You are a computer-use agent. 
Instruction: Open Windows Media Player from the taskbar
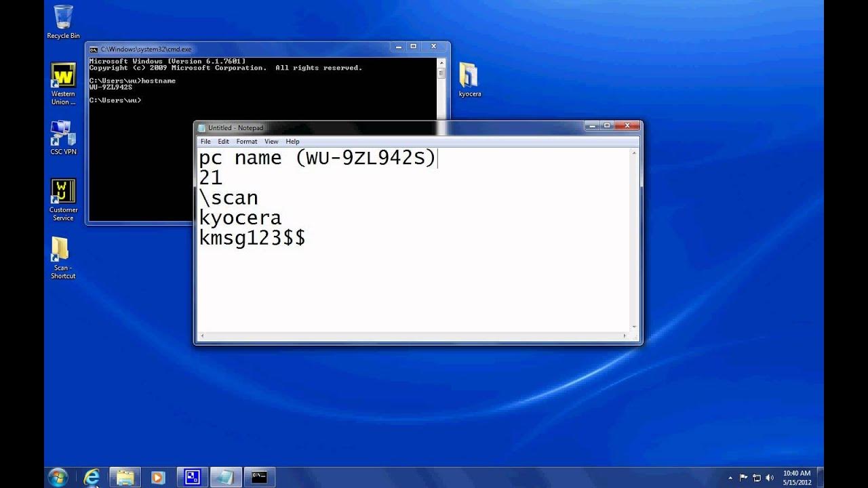tap(158, 476)
